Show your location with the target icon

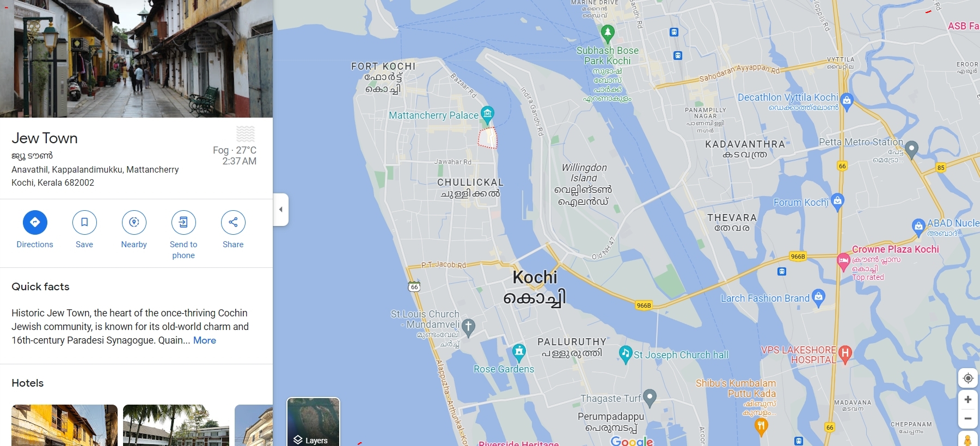[x=968, y=378]
